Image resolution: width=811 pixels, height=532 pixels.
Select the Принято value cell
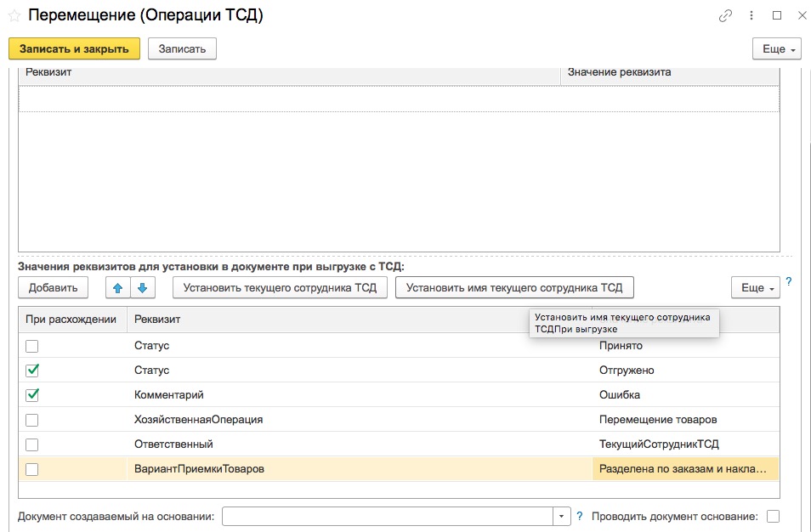click(686, 346)
